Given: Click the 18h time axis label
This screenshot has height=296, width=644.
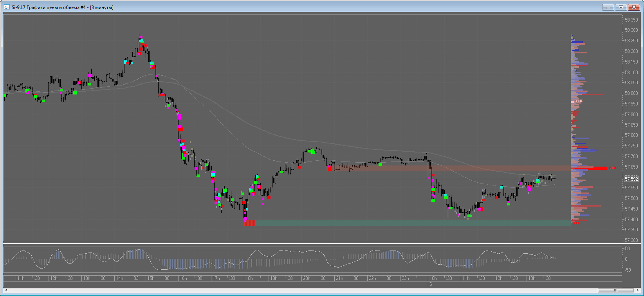Looking at the screenshot, I should coord(248,278).
